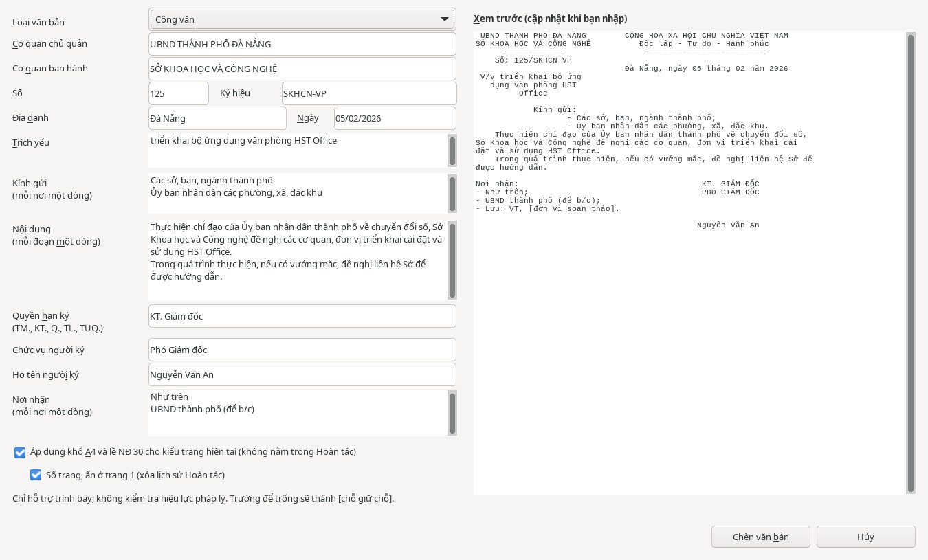Place cursor in the Nội dung text area
The height and width of the screenshot is (560, 928).
point(298,260)
